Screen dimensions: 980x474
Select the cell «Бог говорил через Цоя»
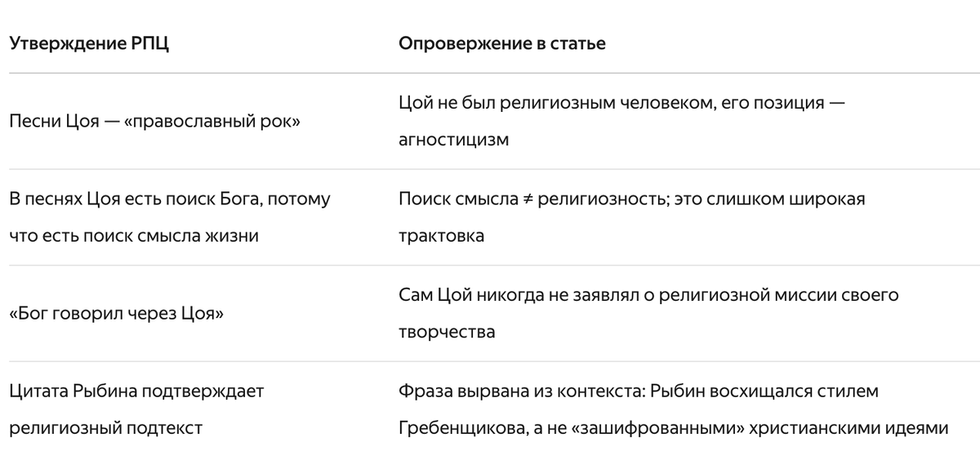click(116, 314)
